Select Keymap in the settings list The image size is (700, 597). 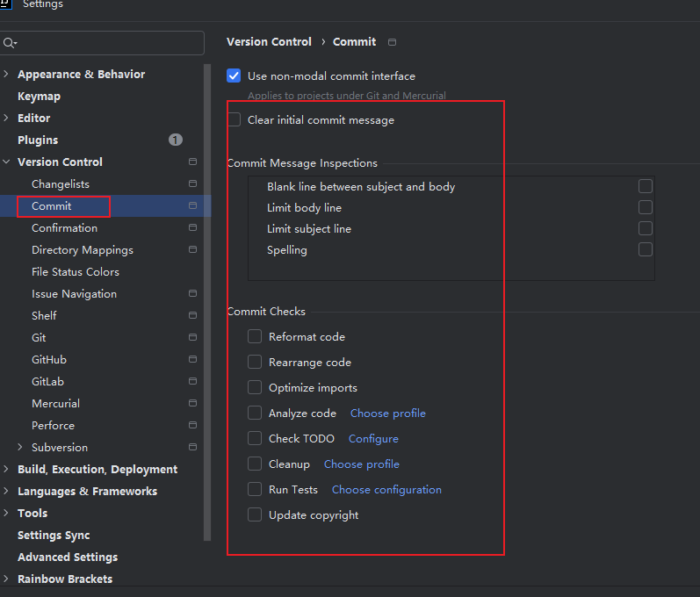coord(39,97)
